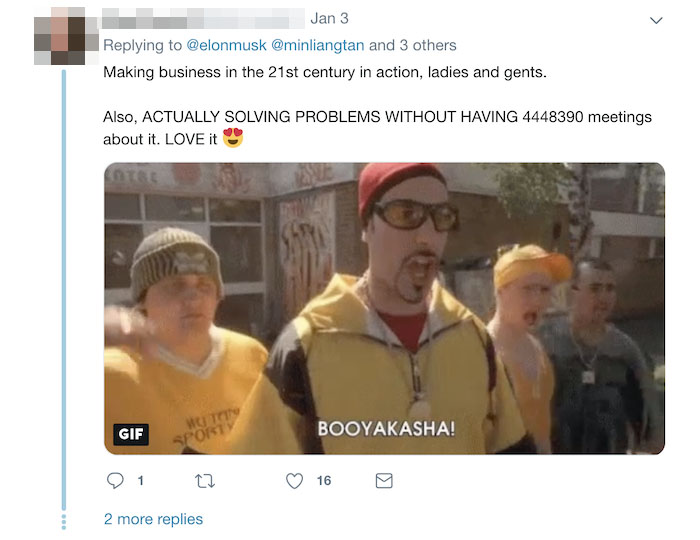Screen dimensions: 700x540
Task: Share via the envelope direct message icon
Action: [384, 481]
